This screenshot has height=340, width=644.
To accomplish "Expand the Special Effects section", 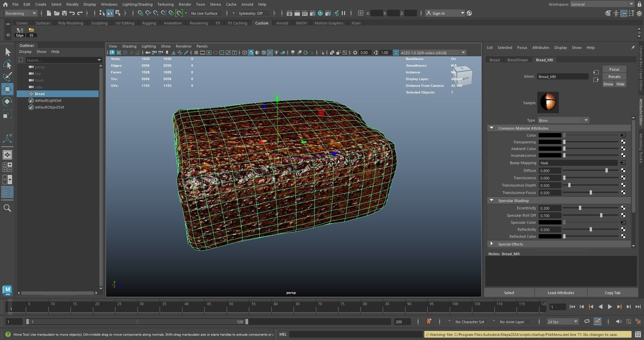I will [491, 244].
